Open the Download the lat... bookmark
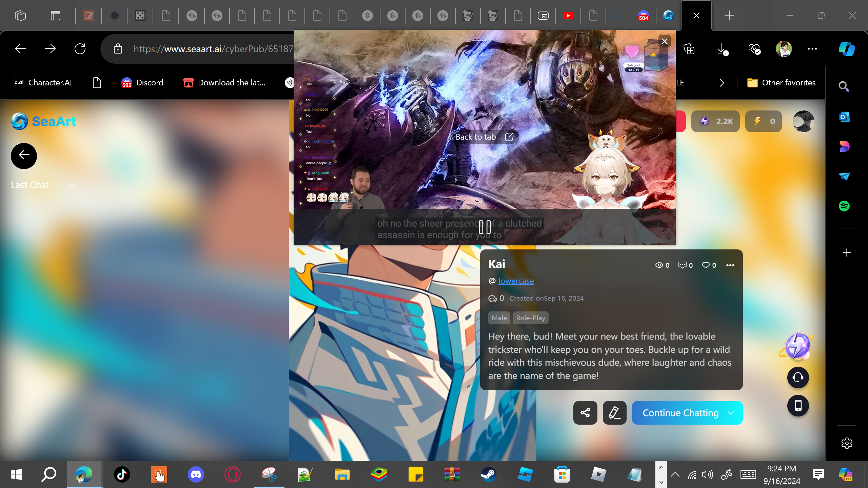Screen dimensions: 868x488 (224, 83)
